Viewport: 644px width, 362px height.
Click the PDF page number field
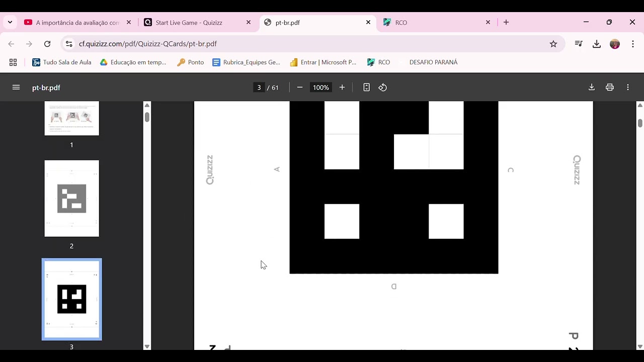coord(259,87)
